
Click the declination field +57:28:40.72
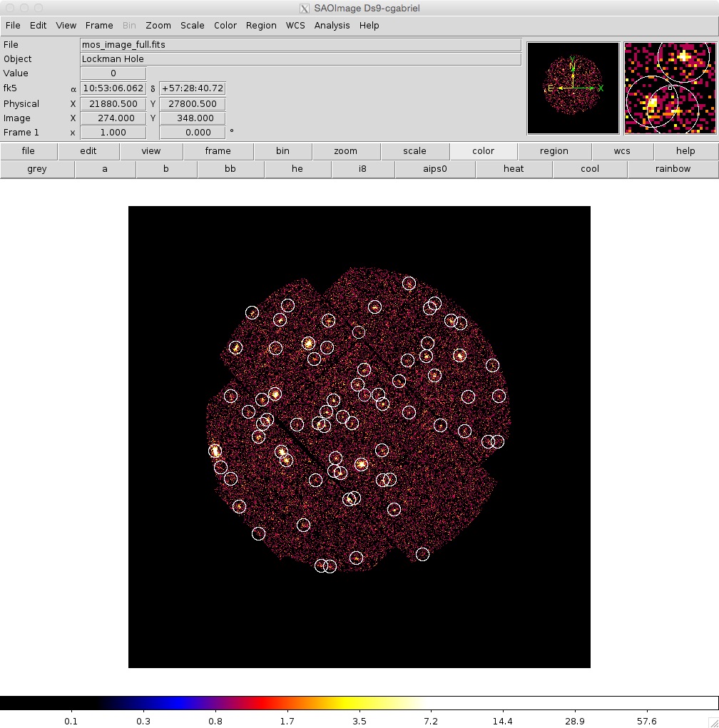(x=193, y=88)
